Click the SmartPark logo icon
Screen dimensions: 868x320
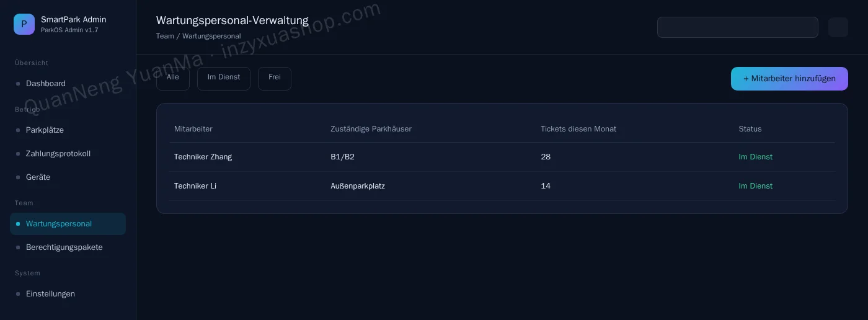[x=24, y=24]
